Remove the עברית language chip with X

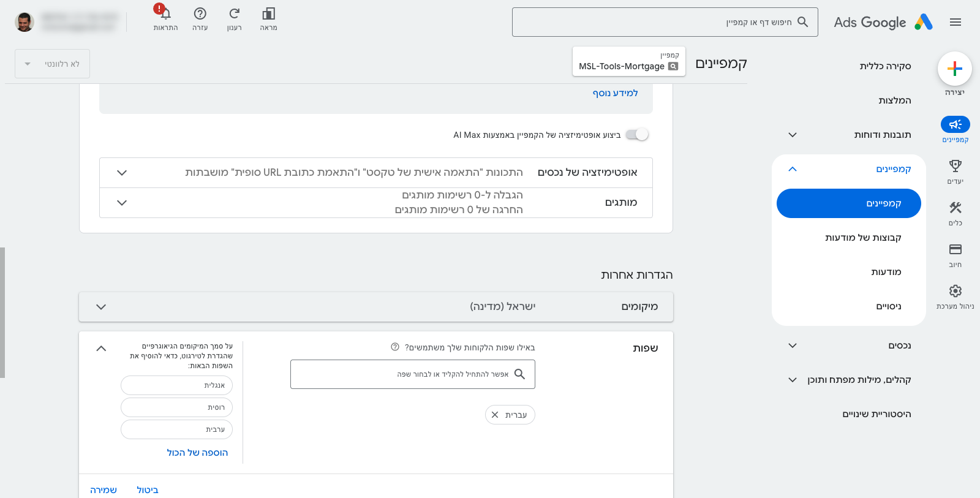pos(495,415)
